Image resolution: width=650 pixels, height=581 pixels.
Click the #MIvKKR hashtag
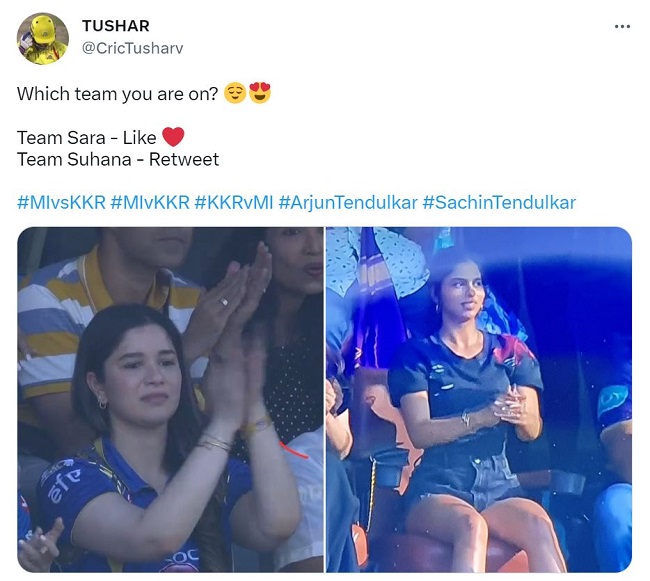(150, 203)
